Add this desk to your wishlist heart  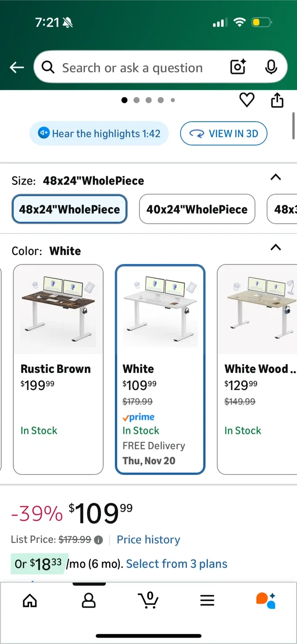click(x=246, y=100)
